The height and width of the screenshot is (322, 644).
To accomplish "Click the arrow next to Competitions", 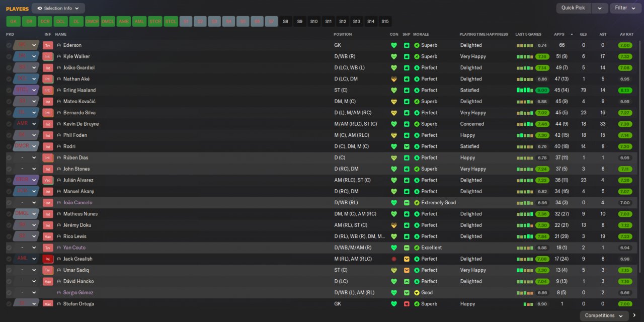I will click(634, 315).
